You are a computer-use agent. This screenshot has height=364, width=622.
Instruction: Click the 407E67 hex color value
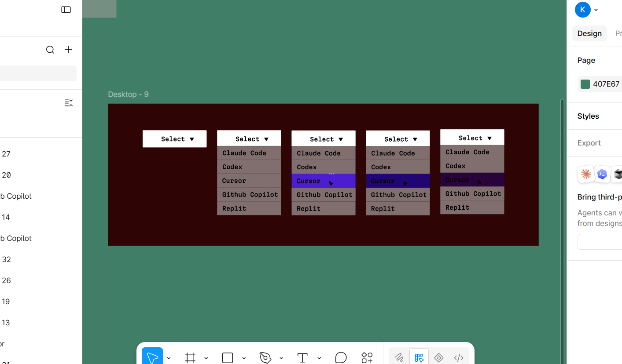[x=606, y=84]
